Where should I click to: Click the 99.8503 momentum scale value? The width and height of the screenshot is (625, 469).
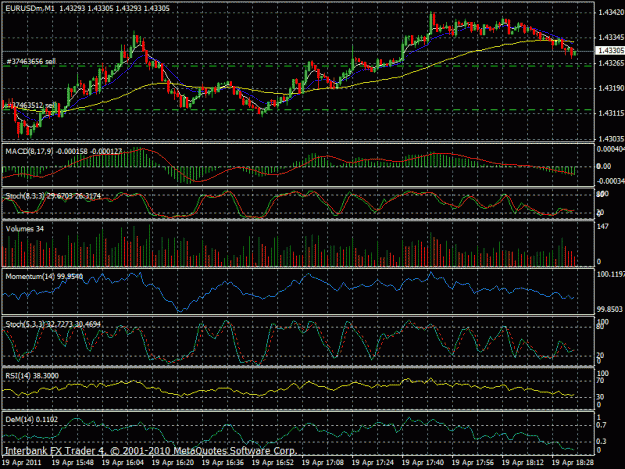610,309
